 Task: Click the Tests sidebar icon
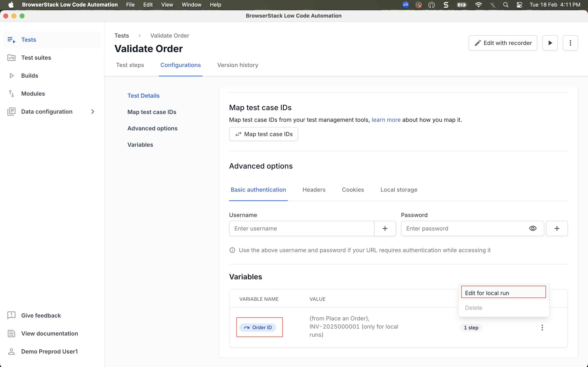11,40
